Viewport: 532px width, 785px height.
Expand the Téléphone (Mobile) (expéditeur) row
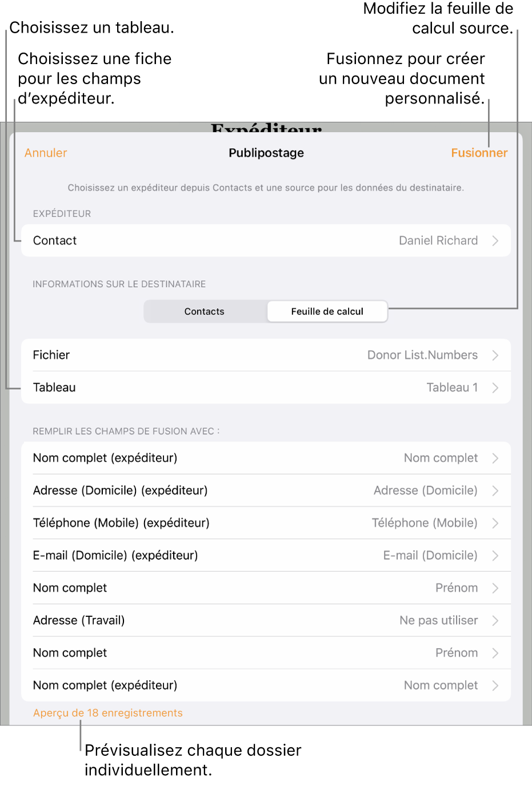point(496,523)
